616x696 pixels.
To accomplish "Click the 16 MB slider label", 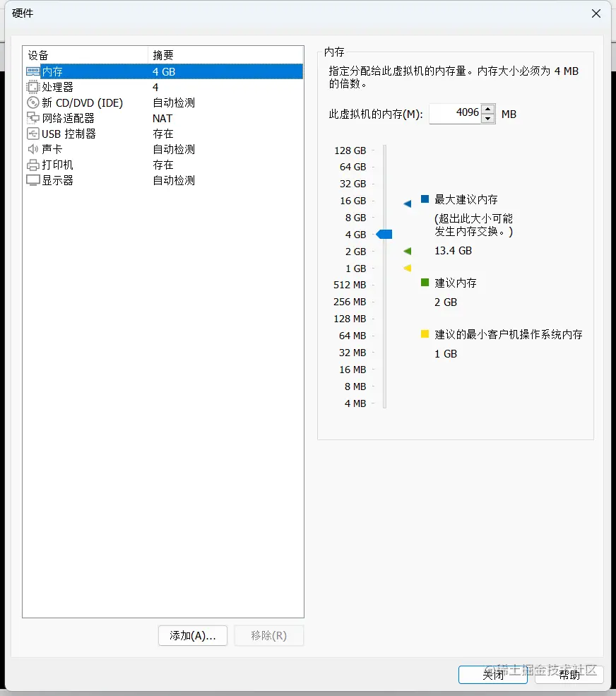I will pyautogui.click(x=353, y=370).
